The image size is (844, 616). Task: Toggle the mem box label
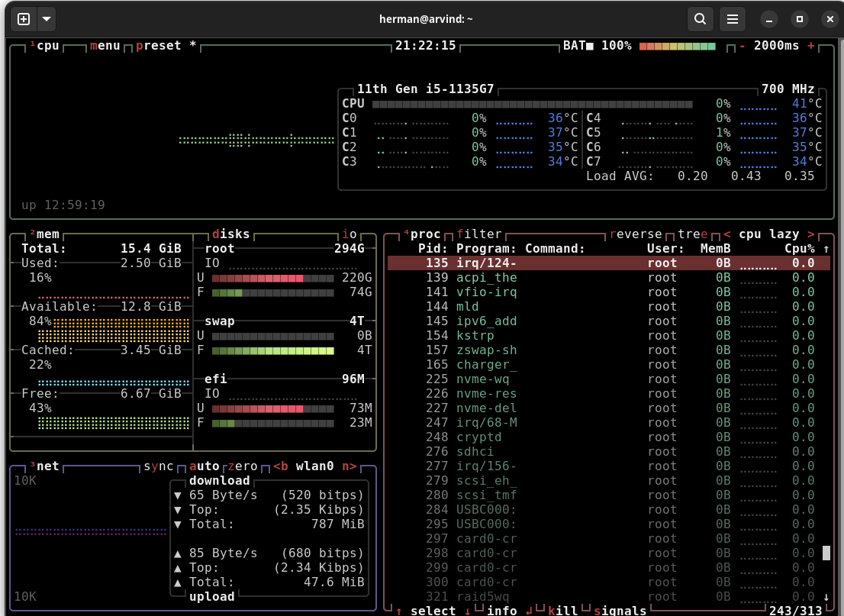pyautogui.click(x=44, y=234)
